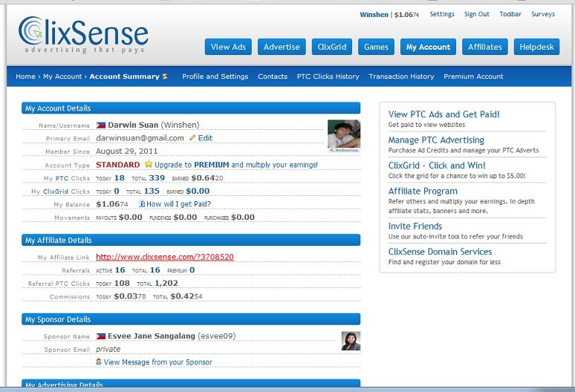Open PTC Clicks History tab
The width and height of the screenshot is (575, 392).
click(x=328, y=76)
